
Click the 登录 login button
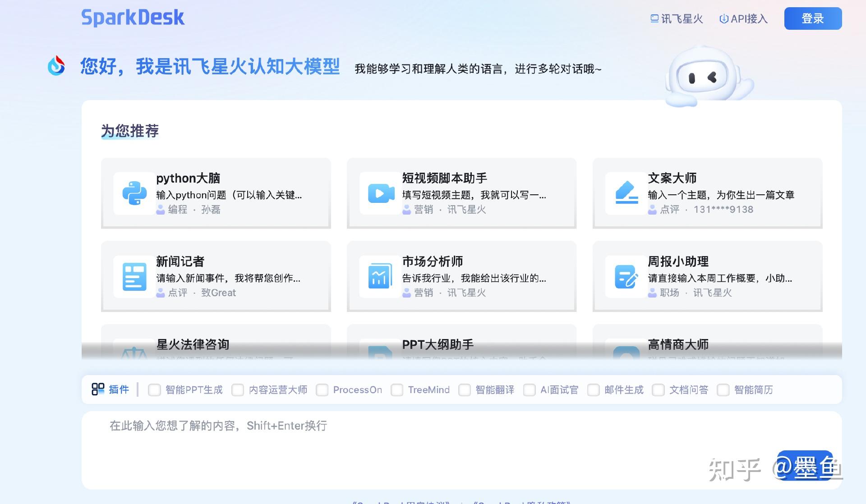813,18
